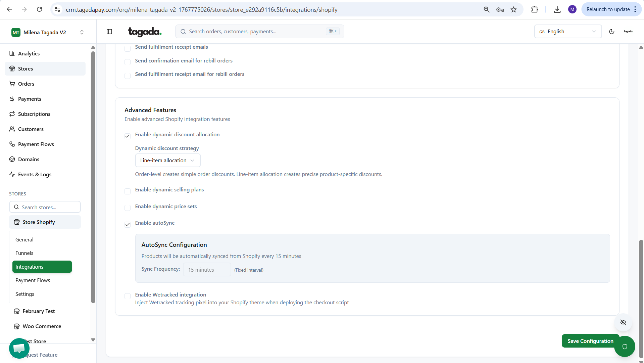Open browser extensions puzzle icon
644x363 pixels.
pos(535,9)
